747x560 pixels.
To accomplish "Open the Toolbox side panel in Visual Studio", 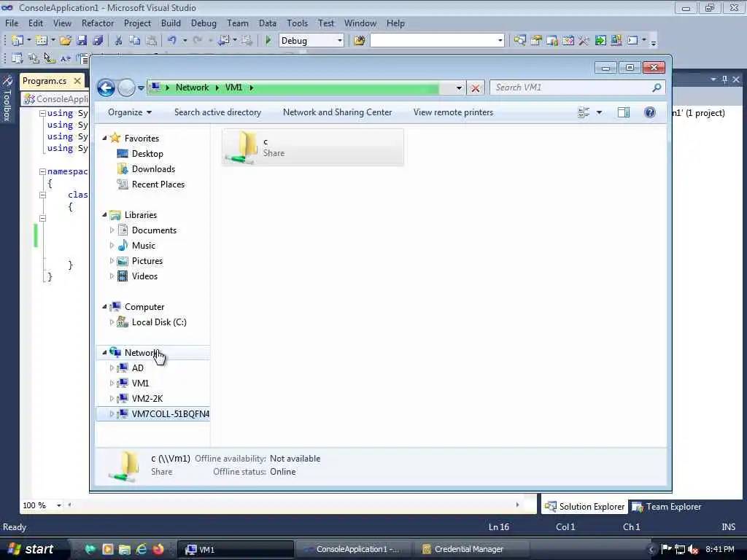I will coord(7,99).
